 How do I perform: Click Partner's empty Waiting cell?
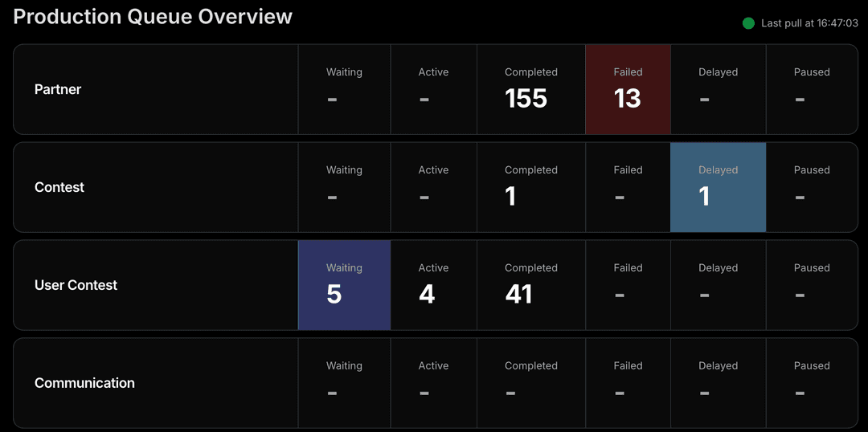[x=344, y=89]
